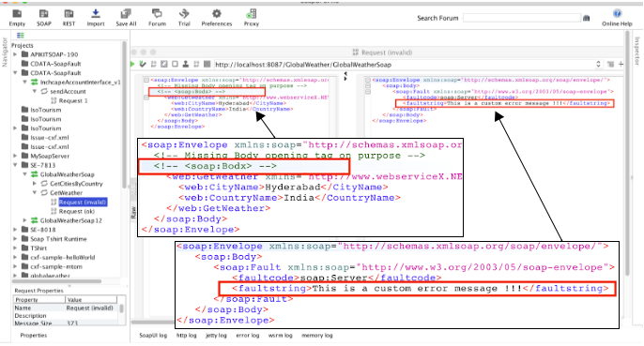This screenshot has width=644, height=346.
Task: Click the Property column header
Action: (39, 300)
